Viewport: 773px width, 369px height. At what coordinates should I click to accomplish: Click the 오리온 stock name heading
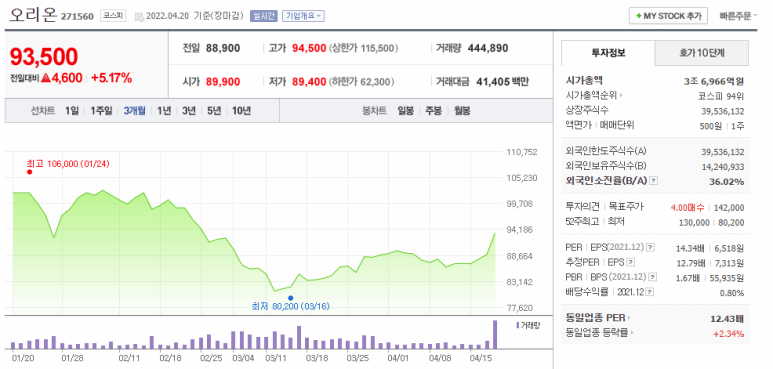[33, 15]
